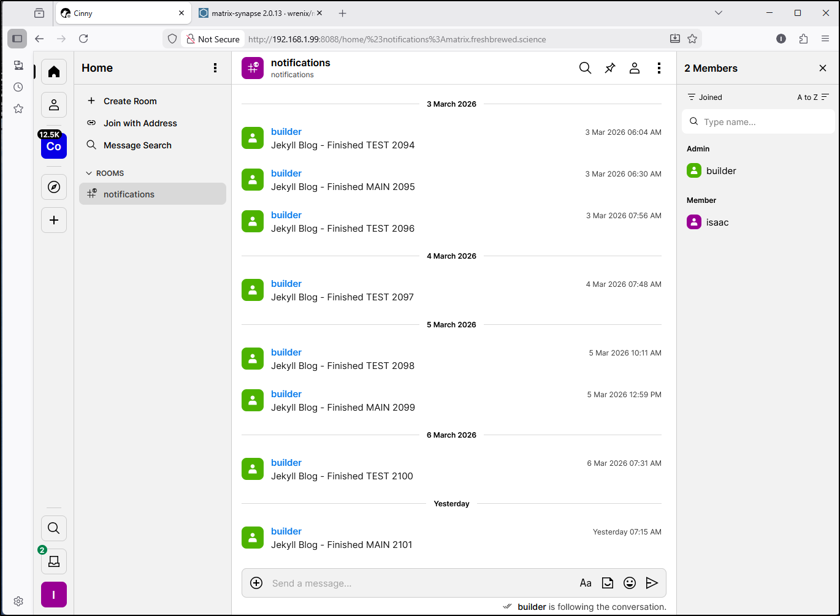840x616 pixels.
Task: Open the sticker picker icon
Action: tap(607, 583)
